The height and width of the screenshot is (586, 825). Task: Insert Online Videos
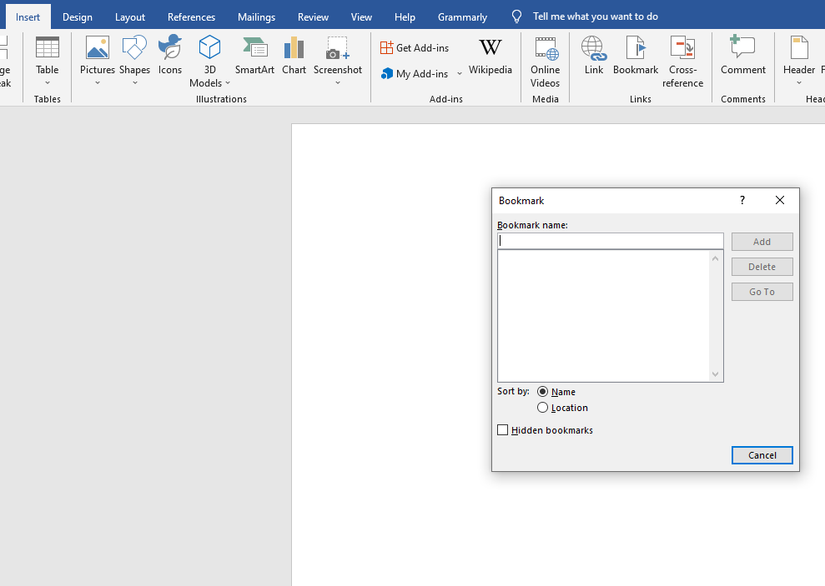[x=544, y=62]
